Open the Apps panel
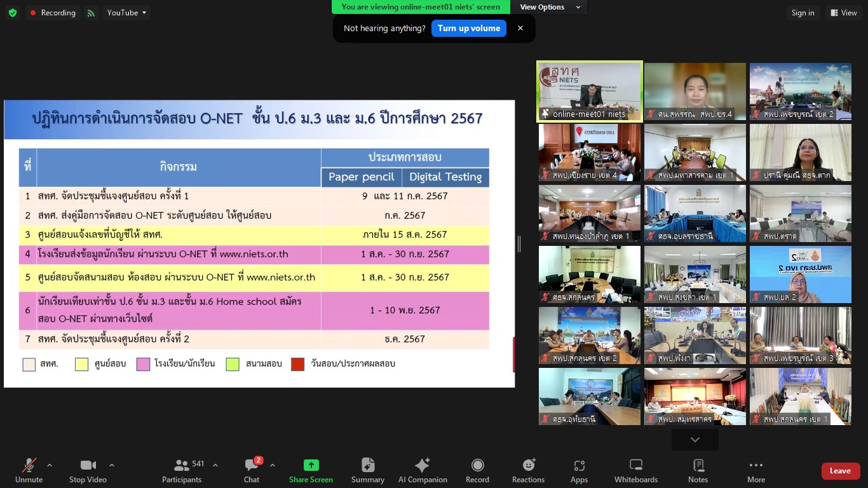Viewport: 868px width, 488px height. (x=579, y=471)
